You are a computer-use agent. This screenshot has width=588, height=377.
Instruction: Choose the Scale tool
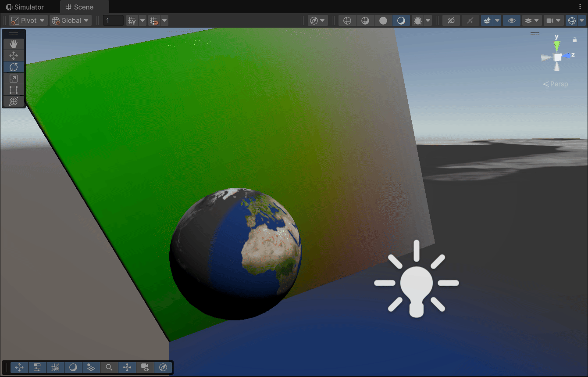tap(14, 79)
